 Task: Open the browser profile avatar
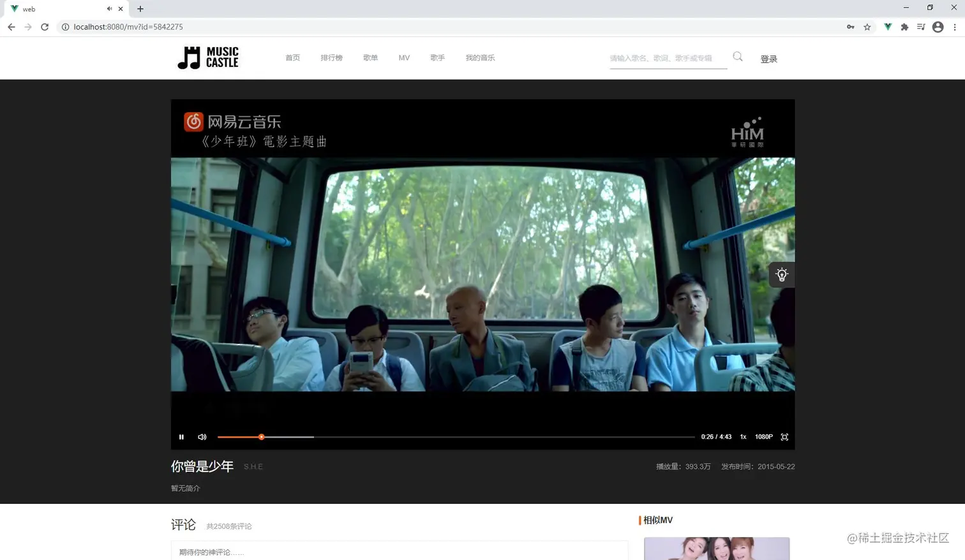click(x=938, y=27)
